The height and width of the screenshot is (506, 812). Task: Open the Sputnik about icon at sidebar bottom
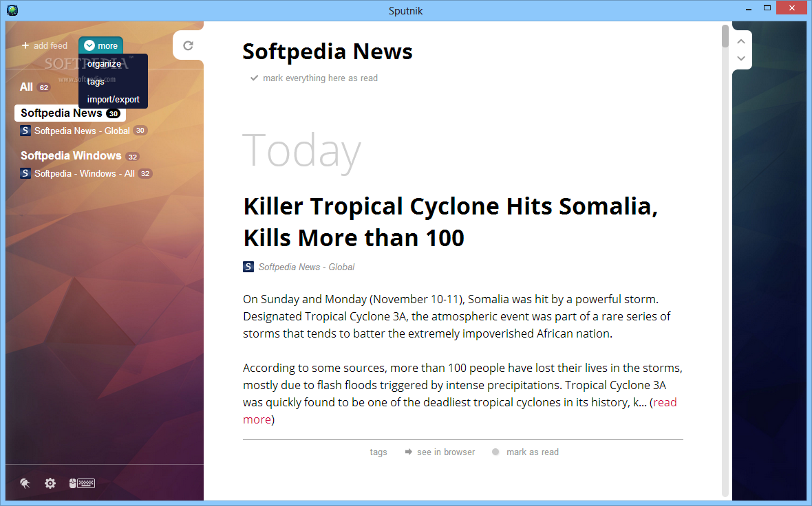click(x=25, y=483)
